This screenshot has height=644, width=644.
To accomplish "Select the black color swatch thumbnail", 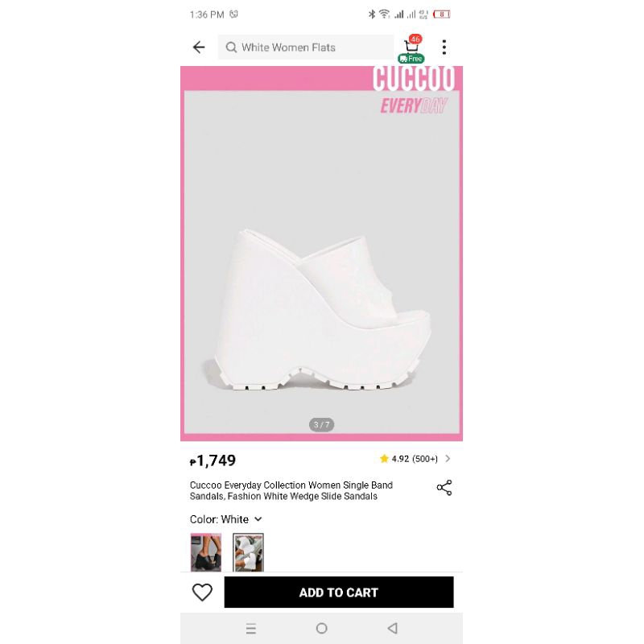I will [206, 552].
